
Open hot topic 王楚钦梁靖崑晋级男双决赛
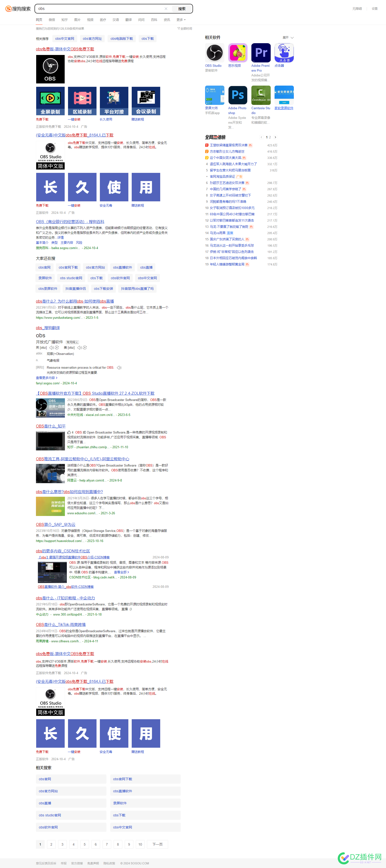[228, 145]
